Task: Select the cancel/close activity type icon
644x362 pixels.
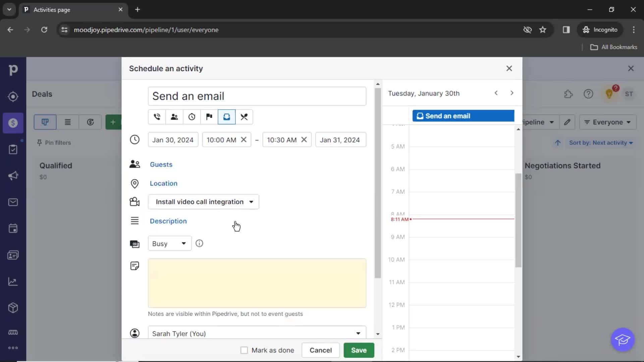Action: point(245,117)
